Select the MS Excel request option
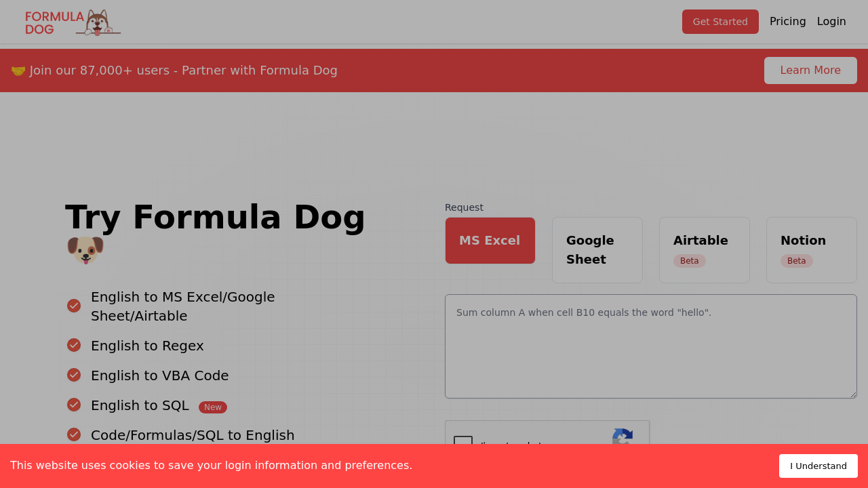868x488 pixels. coord(490,241)
